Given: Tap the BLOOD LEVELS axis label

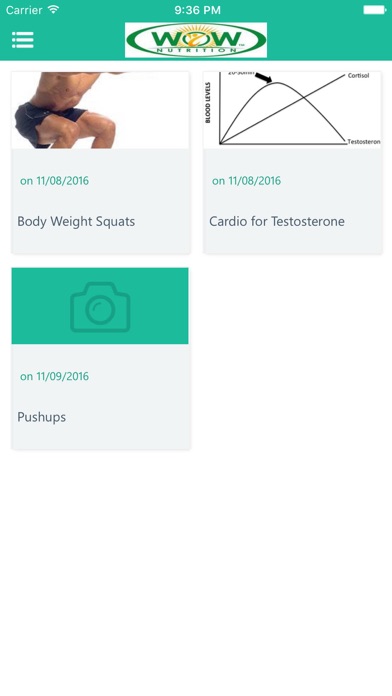Looking at the screenshot, I should coord(208,103).
